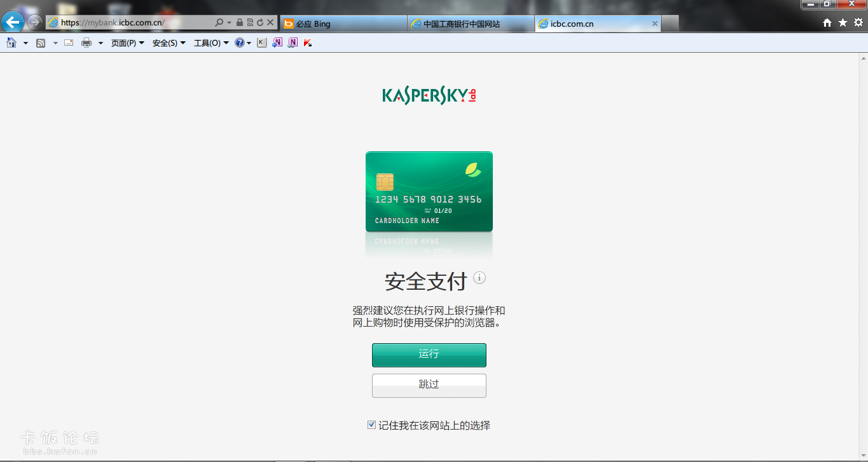Restore down the Internet Explorer window
Screen dimensions: 868x462
[x=827, y=4]
